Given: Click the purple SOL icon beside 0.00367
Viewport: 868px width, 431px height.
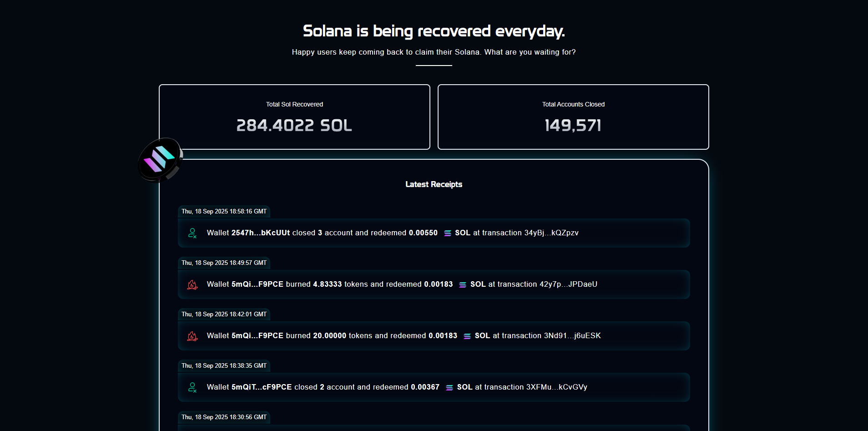Looking at the screenshot, I should (449, 387).
